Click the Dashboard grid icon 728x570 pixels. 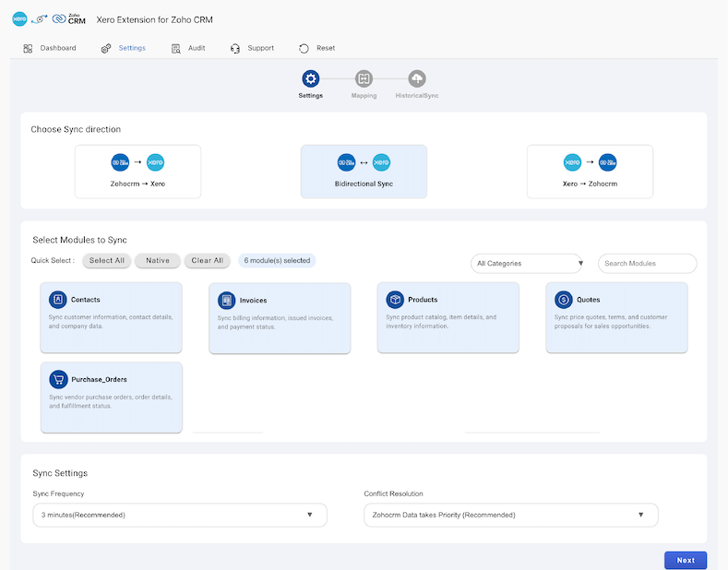coord(28,48)
